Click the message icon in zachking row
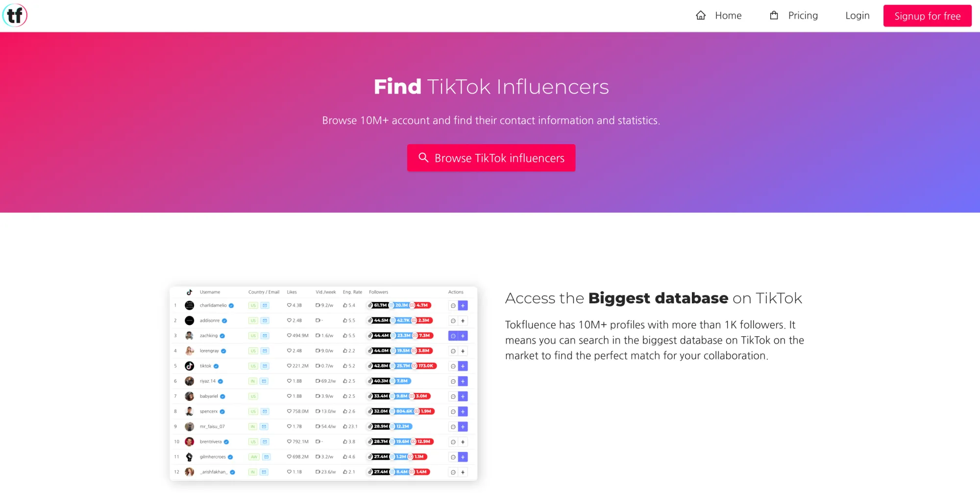This screenshot has height=493, width=980. [453, 336]
